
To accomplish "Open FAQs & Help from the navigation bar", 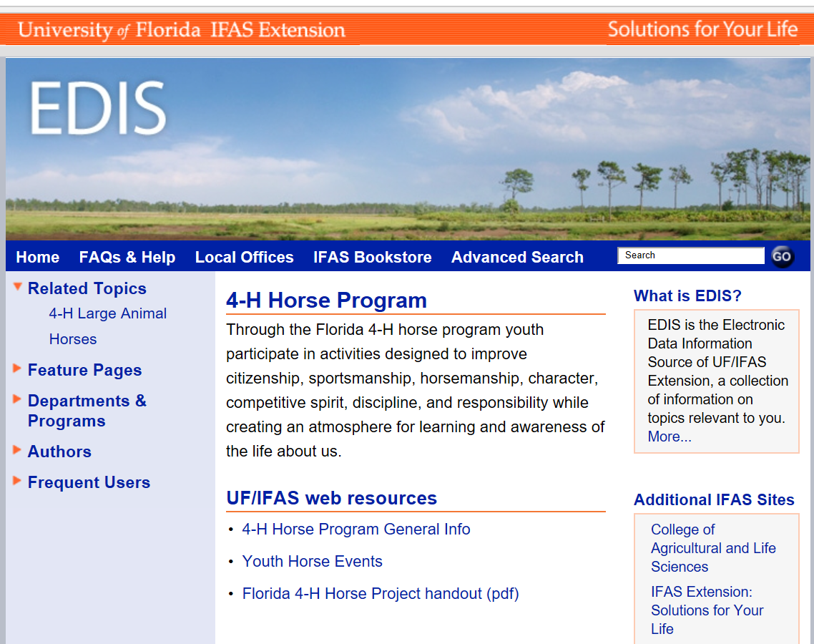I will coord(127,256).
